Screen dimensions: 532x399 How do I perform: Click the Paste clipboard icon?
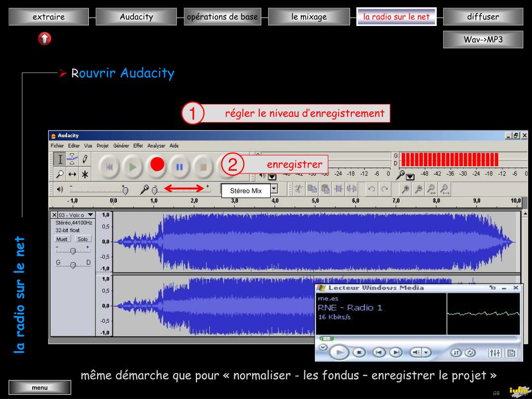click(x=325, y=189)
